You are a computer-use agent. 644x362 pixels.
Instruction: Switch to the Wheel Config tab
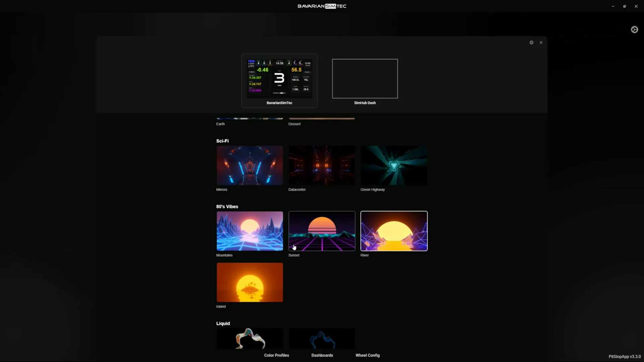(x=368, y=355)
